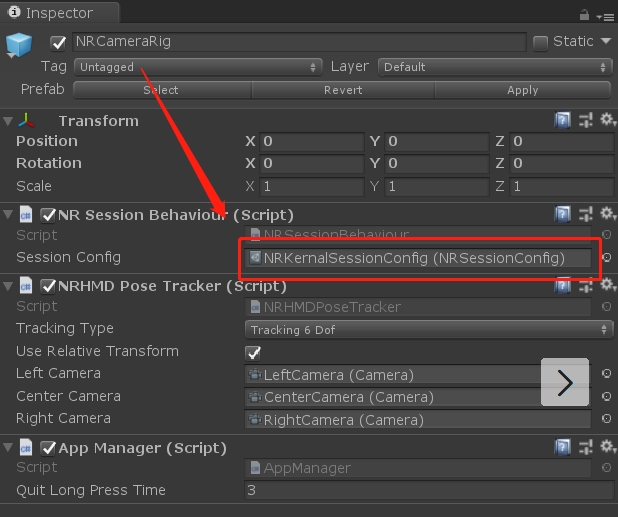Click Transform component preset icon
Screen dimensions: 618x517
coord(586,121)
